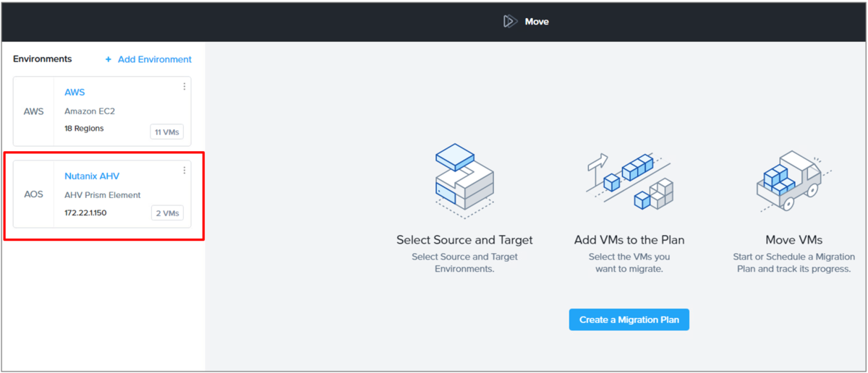The width and height of the screenshot is (868, 373).
Task: Click Create a Migration Plan button
Action: point(629,320)
